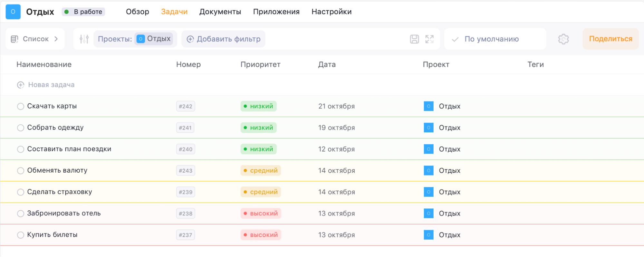
Task: Check off Купить билеты task
Action: point(21,235)
